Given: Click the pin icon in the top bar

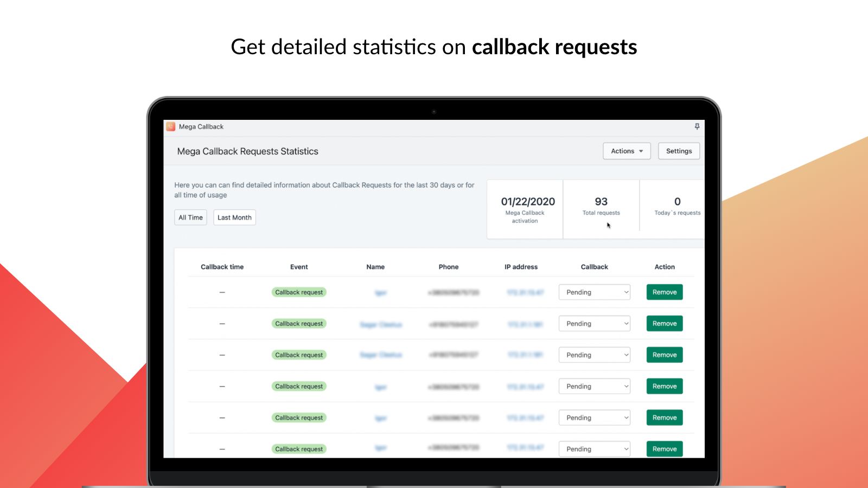Looking at the screenshot, I should click(x=697, y=126).
